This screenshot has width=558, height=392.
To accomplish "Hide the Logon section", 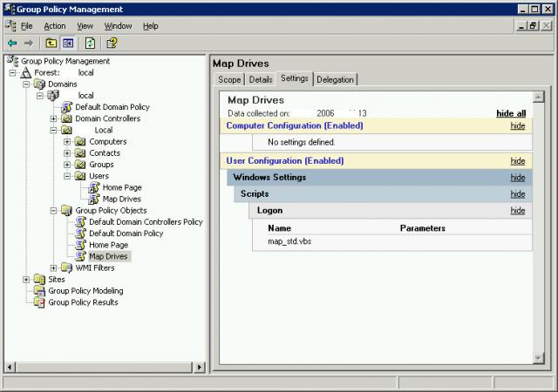I will (x=518, y=211).
